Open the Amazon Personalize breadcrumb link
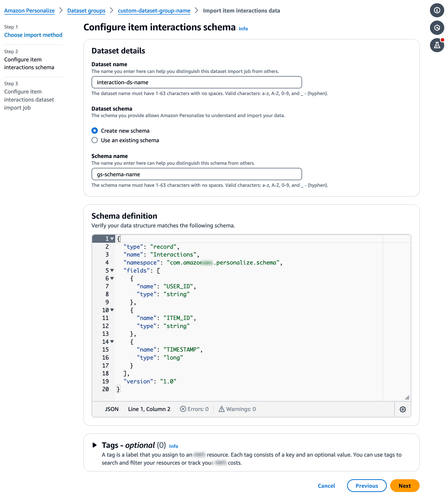448x498 pixels. 29,11
